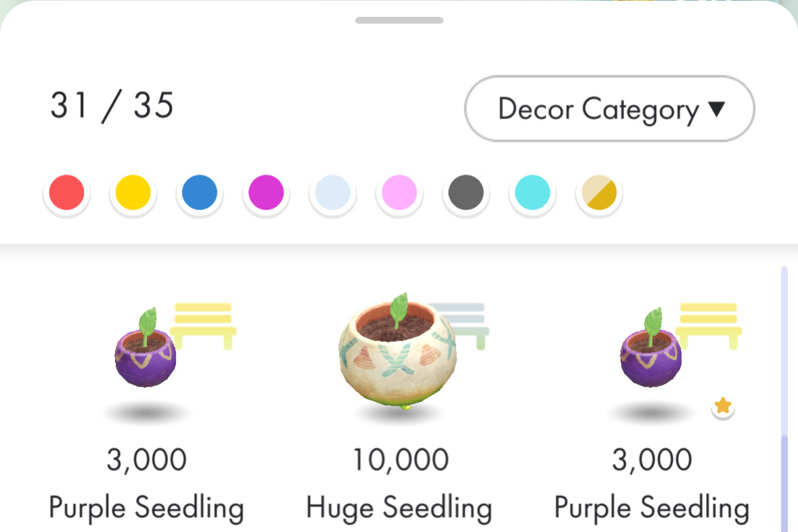Filter by the yellow color swatch

[x=133, y=192]
